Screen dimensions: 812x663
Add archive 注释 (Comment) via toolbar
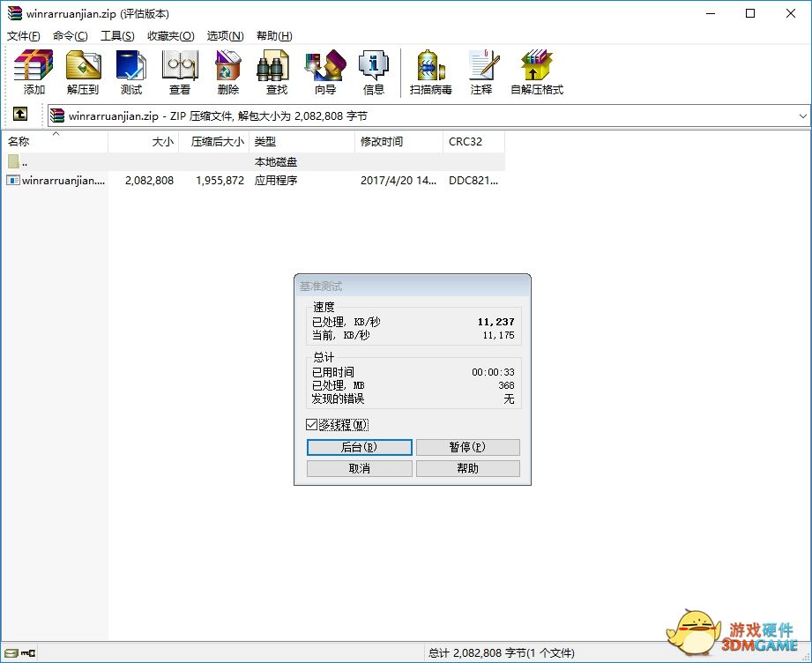click(484, 64)
